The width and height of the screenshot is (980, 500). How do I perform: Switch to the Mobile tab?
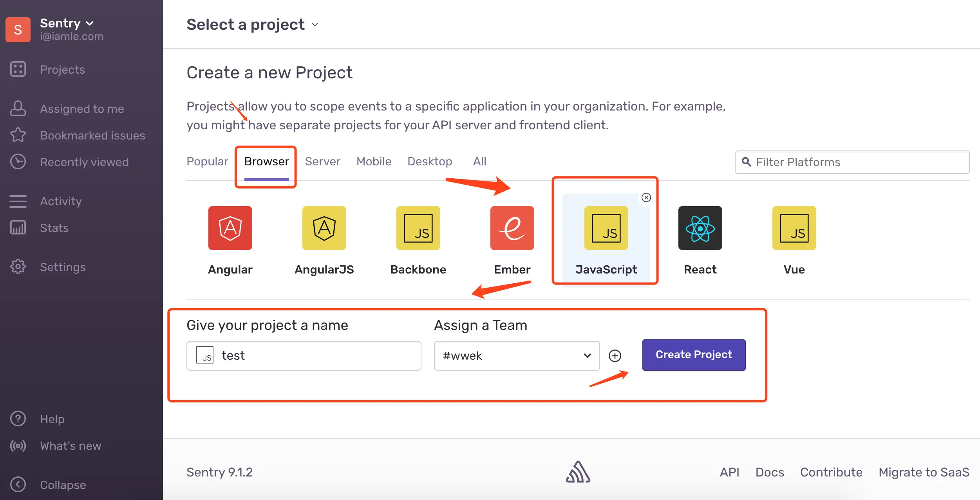[x=374, y=161]
